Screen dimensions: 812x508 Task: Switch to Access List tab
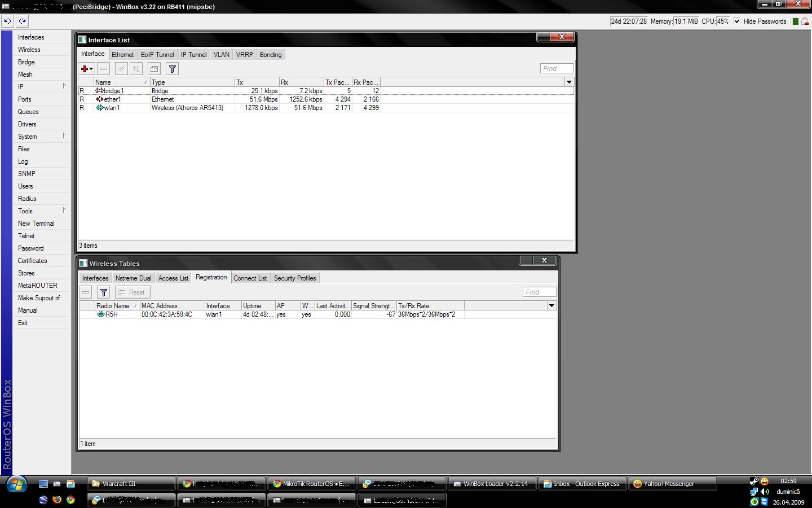click(173, 278)
